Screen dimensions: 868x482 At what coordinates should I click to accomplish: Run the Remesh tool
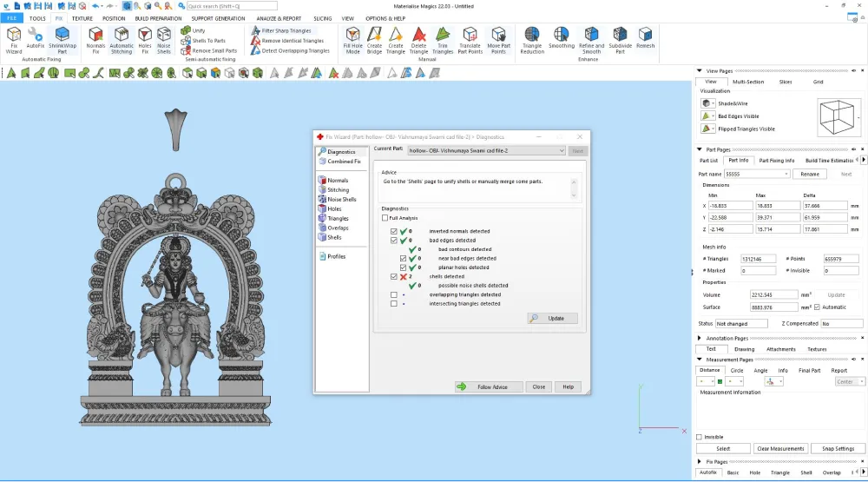coord(645,37)
